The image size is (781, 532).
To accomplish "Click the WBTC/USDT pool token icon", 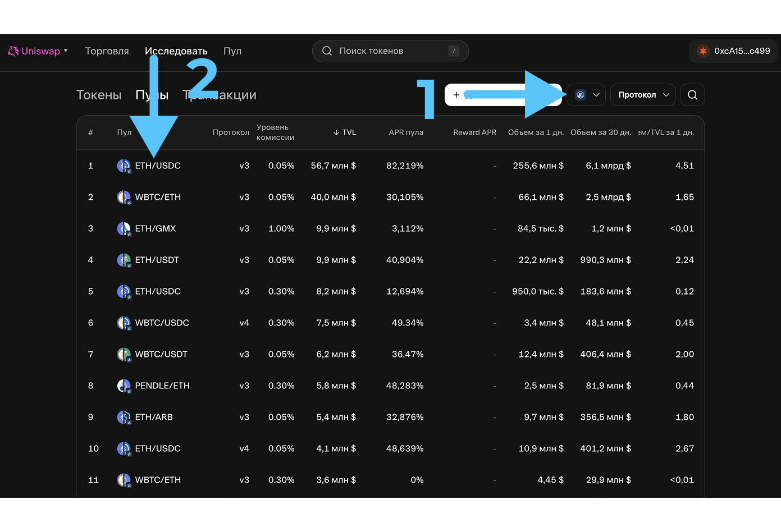I will click(x=124, y=354).
